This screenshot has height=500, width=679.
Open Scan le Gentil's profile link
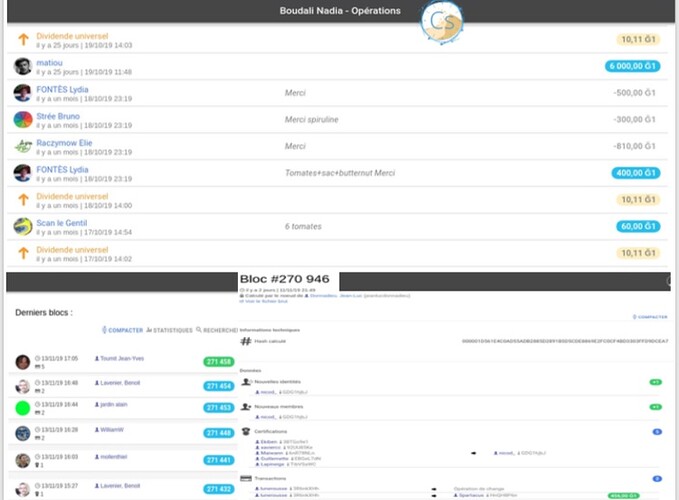click(x=61, y=223)
